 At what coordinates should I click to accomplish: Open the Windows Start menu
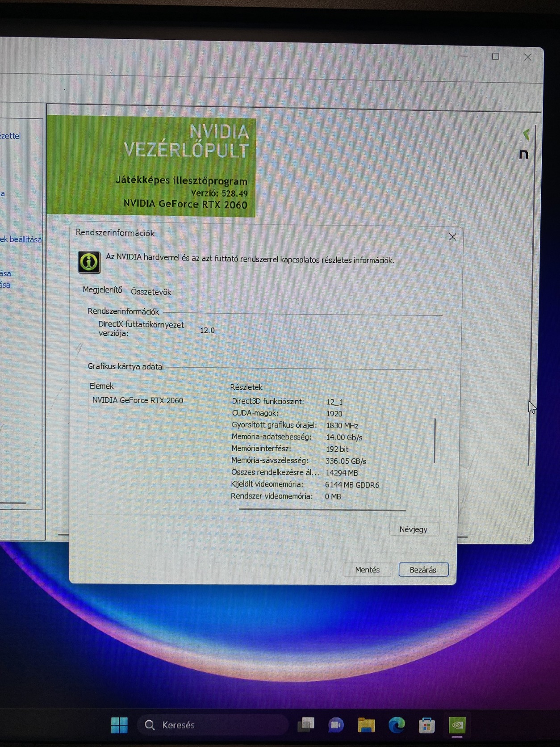(x=119, y=725)
